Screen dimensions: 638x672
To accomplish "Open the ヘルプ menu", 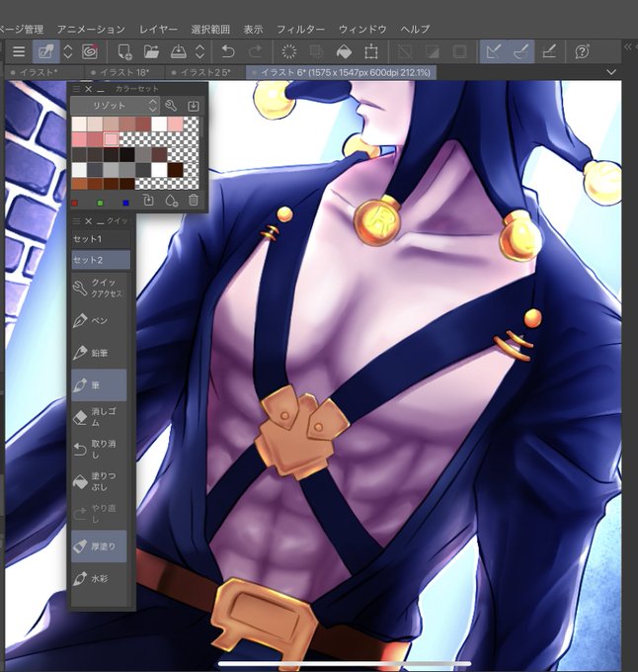I will [x=415, y=29].
